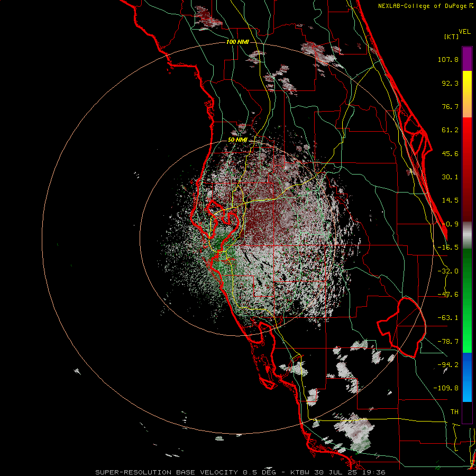
Task: Click the -109.8 velocity scale label
Action: tap(446, 388)
